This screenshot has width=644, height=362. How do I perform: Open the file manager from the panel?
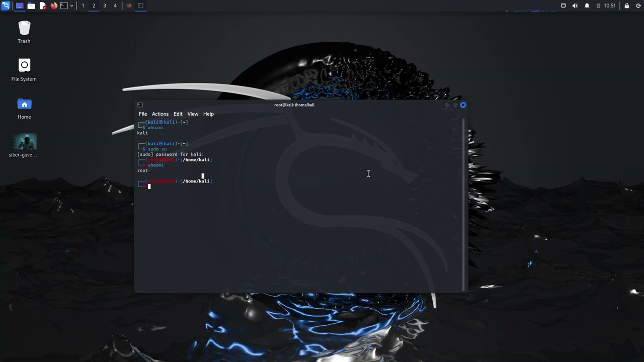pyautogui.click(x=31, y=6)
